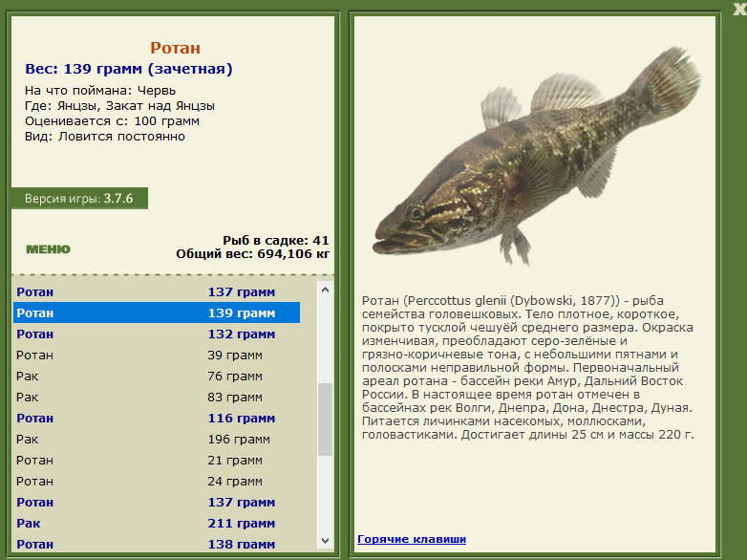This screenshot has height=560, width=747.
Task: Click the Вес: 139 грамм (зачетная) line
Action: point(129,69)
